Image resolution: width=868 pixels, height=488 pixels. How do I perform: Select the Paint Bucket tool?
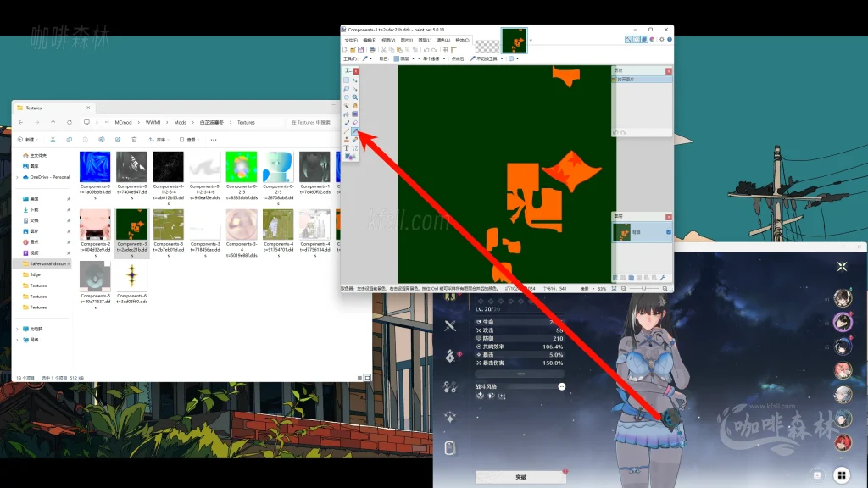click(347, 114)
